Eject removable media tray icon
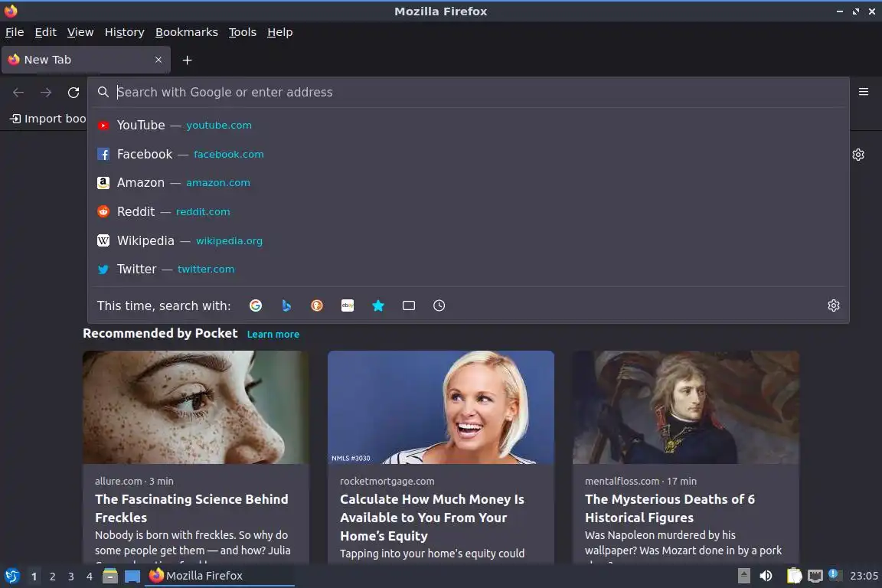Screen dimensions: 882x588 [x=743, y=576]
